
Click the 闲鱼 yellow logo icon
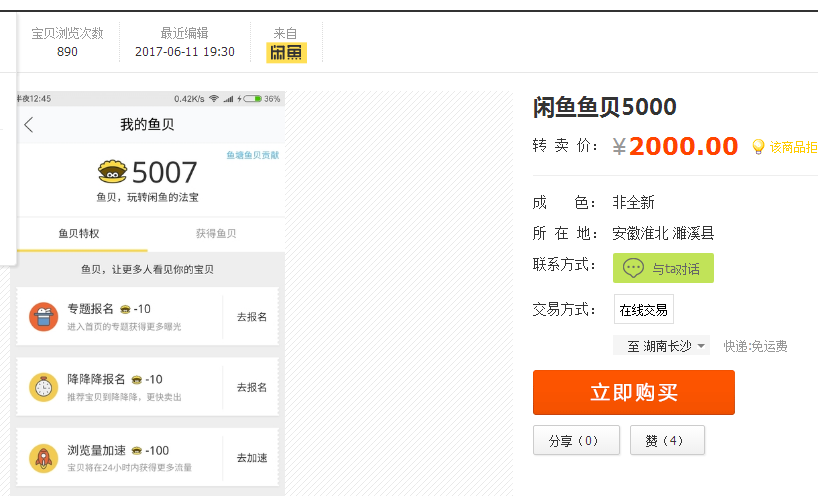pos(286,53)
